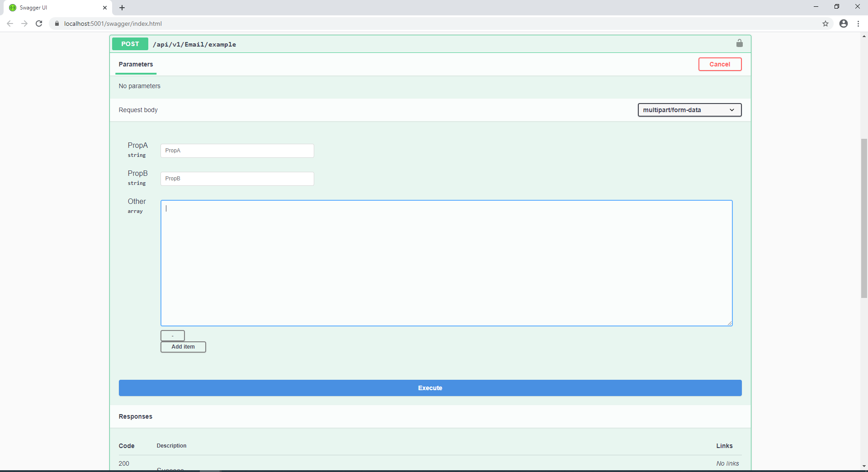The height and width of the screenshot is (472, 868).
Task: Focus the PropA input field
Action: pos(237,151)
